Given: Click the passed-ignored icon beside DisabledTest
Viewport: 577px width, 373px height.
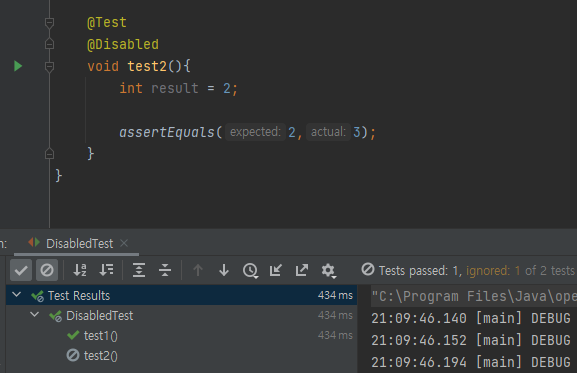Looking at the screenshot, I should click(56, 316).
